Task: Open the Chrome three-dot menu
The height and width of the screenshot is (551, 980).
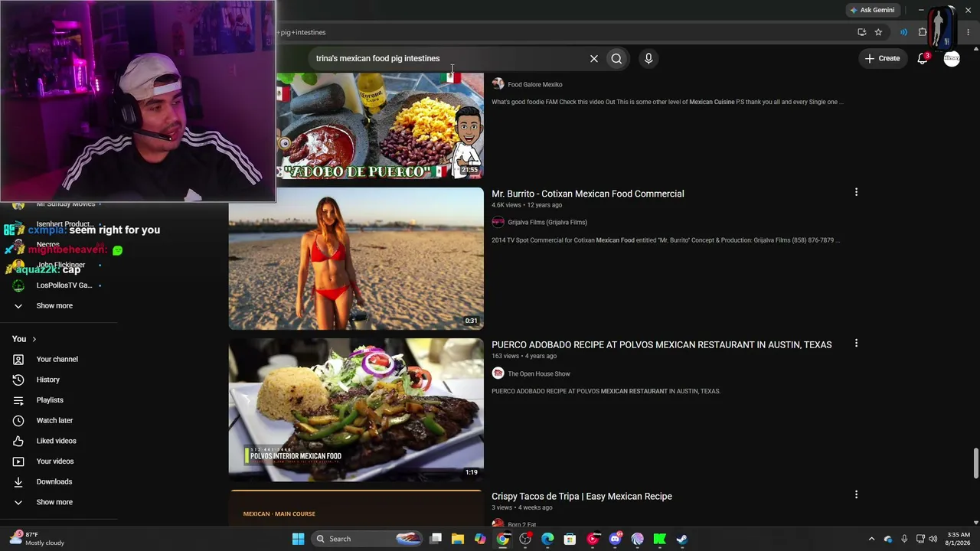Action: (x=969, y=32)
